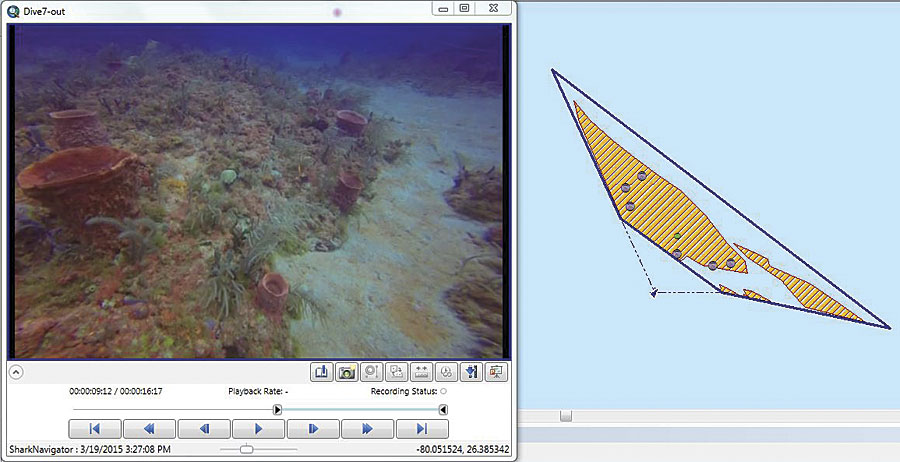The height and width of the screenshot is (462, 900).
Task: Click the Dive7-out window title text
Action: tap(44, 11)
